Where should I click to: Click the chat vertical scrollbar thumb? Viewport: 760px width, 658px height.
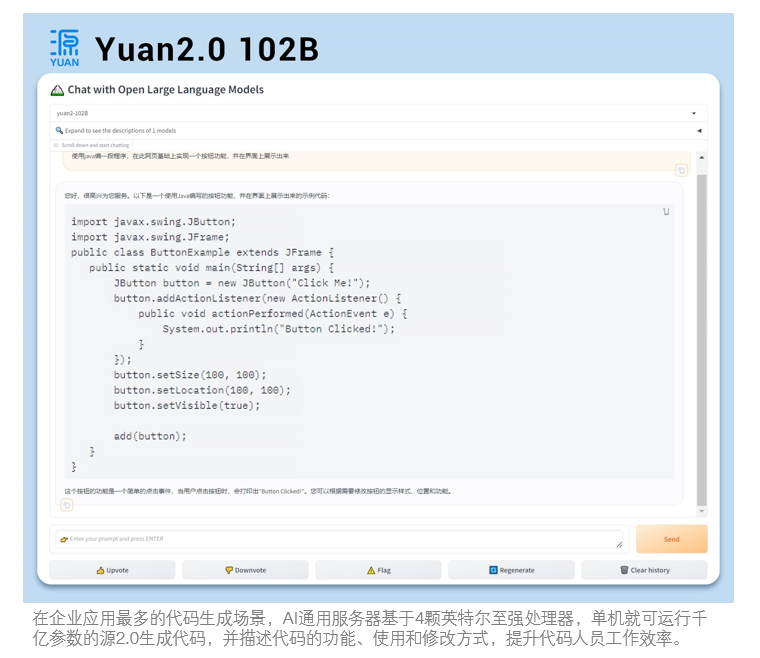coord(701,340)
